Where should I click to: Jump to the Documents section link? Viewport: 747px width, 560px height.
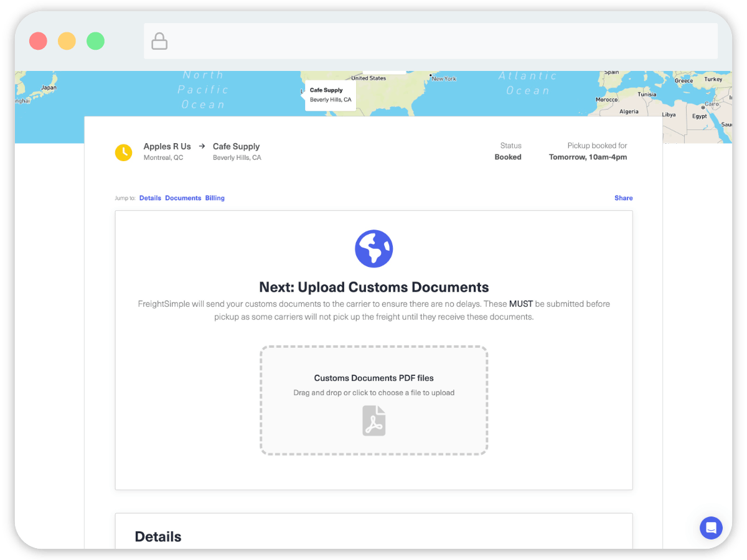pyautogui.click(x=183, y=198)
